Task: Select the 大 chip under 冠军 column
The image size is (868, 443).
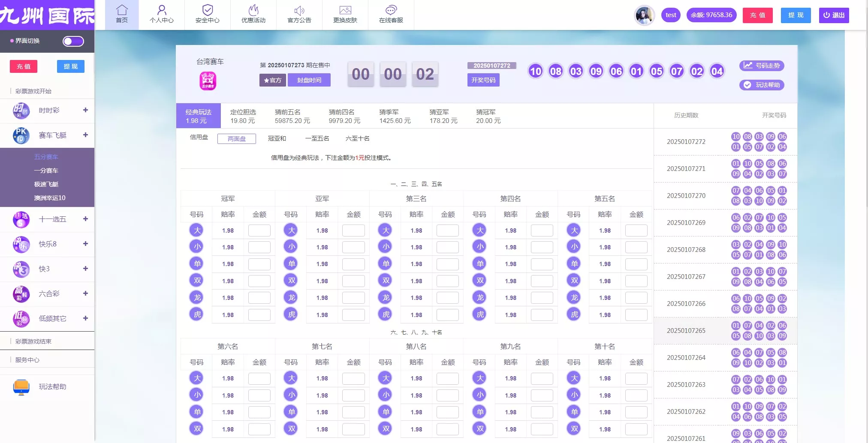Action: pos(196,230)
